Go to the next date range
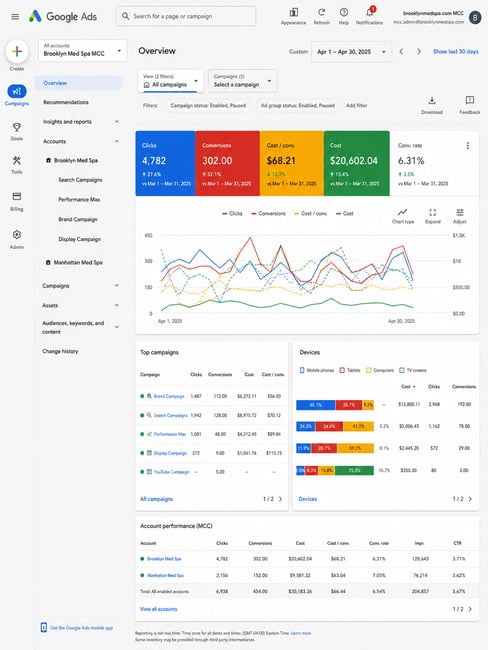Screen dimensions: 488x650 419,51
